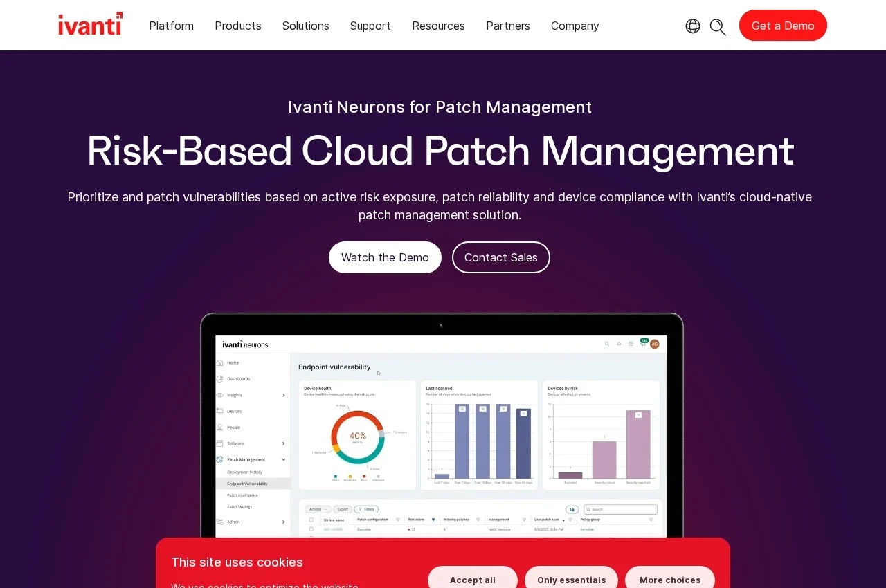Click the Contact Sales button
The image size is (886, 588).
[501, 257]
